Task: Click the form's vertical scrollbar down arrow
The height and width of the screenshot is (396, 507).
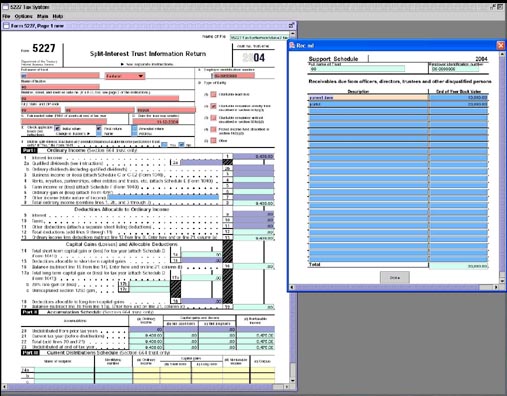Action: pos(292,380)
